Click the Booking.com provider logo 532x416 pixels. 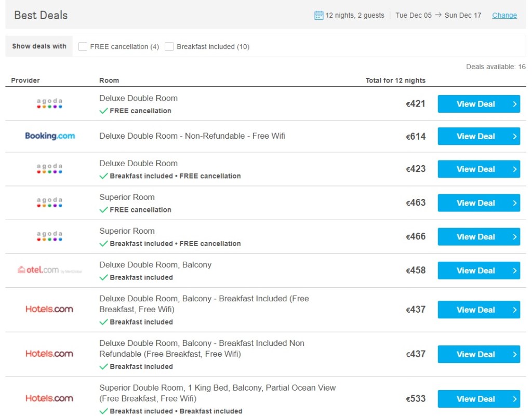click(x=50, y=136)
